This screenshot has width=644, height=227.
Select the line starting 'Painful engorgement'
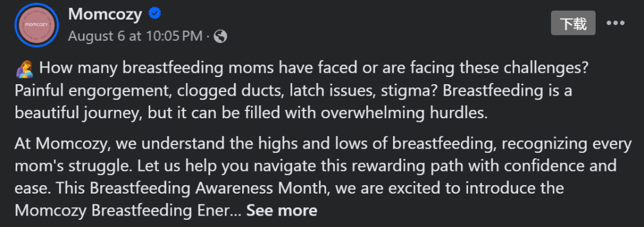[x=293, y=91]
